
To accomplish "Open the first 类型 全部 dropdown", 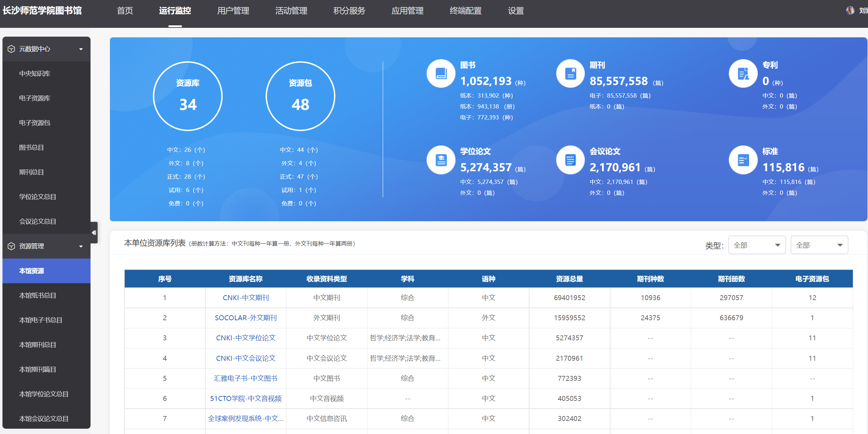I will pyautogui.click(x=757, y=245).
